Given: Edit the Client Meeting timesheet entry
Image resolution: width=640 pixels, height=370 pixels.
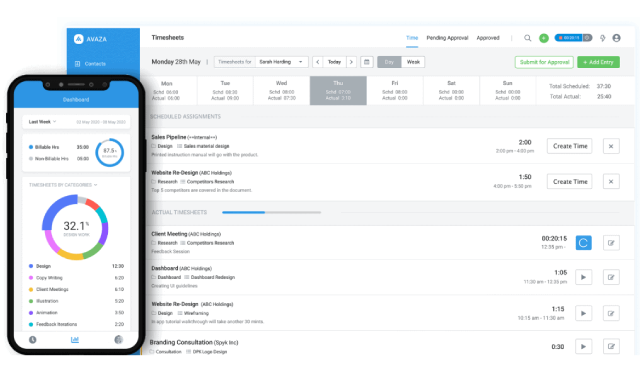Looking at the screenshot, I should (x=611, y=243).
